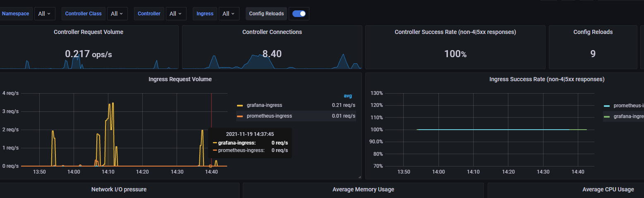
Task: Click the 100% line in Ingress Success Rate chart
Action: click(x=502, y=130)
